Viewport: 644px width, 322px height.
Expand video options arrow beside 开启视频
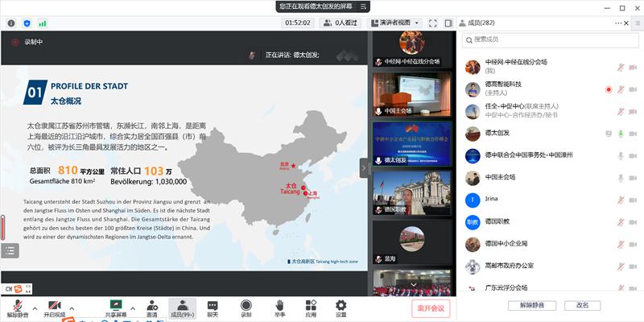[72, 307]
